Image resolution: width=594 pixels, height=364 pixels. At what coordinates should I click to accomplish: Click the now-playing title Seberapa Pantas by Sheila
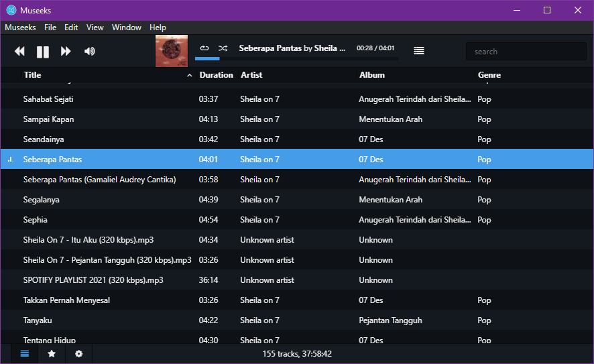[292, 48]
